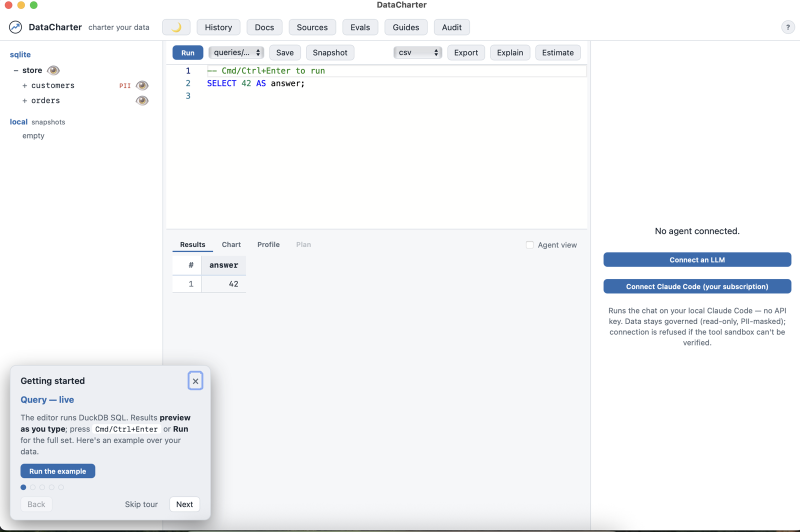Expand the customers table node
This screenshot has height=532, width=800.
24,85
